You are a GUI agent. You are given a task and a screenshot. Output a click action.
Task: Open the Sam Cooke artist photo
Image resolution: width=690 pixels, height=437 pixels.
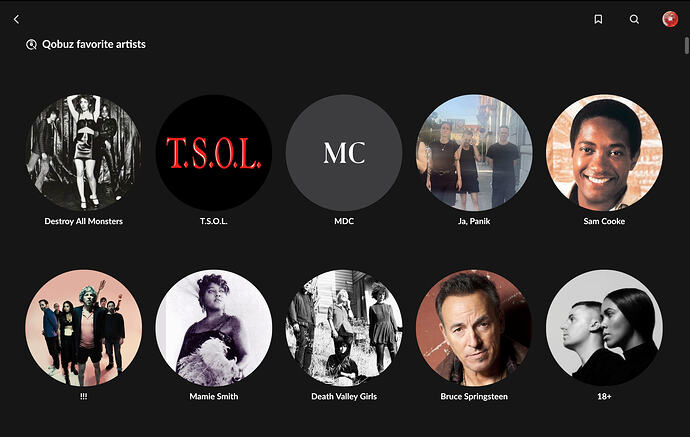[x=604, y=153]
